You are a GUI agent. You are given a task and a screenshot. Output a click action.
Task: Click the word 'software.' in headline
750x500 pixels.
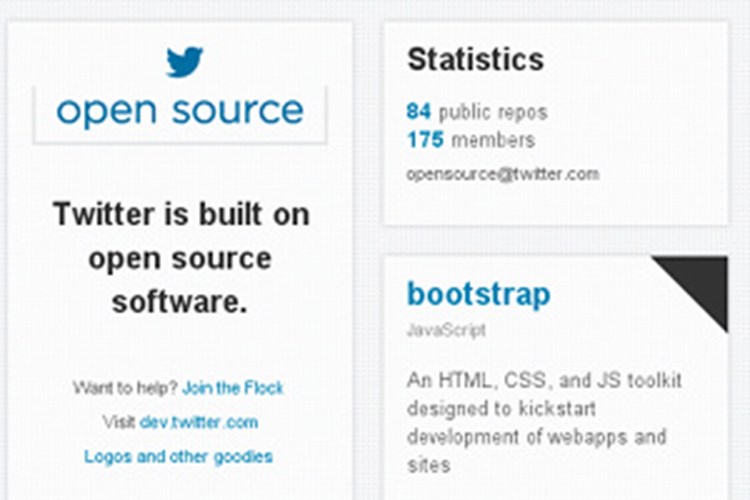pos(180,302)
